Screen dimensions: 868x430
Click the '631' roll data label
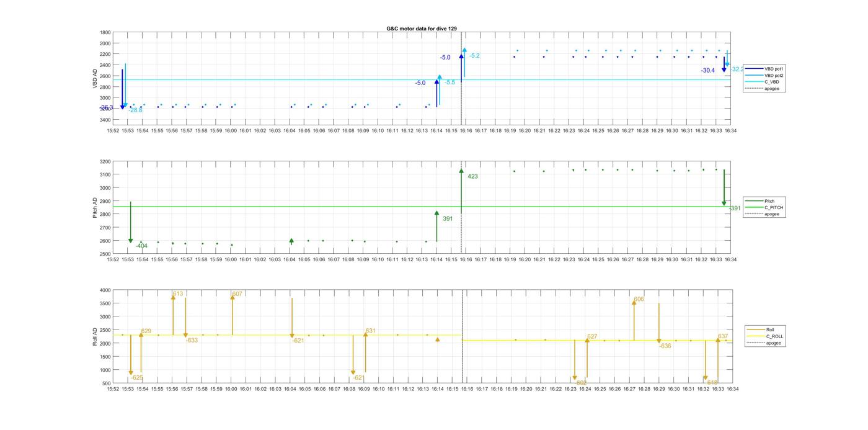tap(371, 331)
